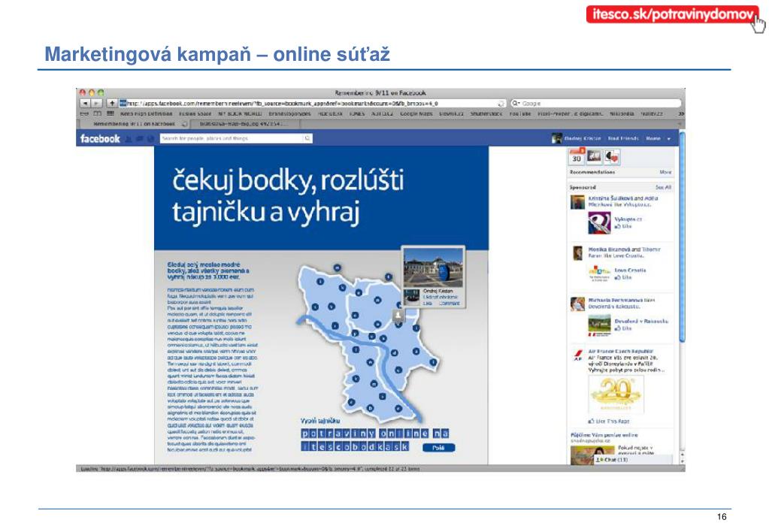The width and height of the screenshot is (769, 532).
Task: Click the browser back arrow button
Action: (85, 103)
